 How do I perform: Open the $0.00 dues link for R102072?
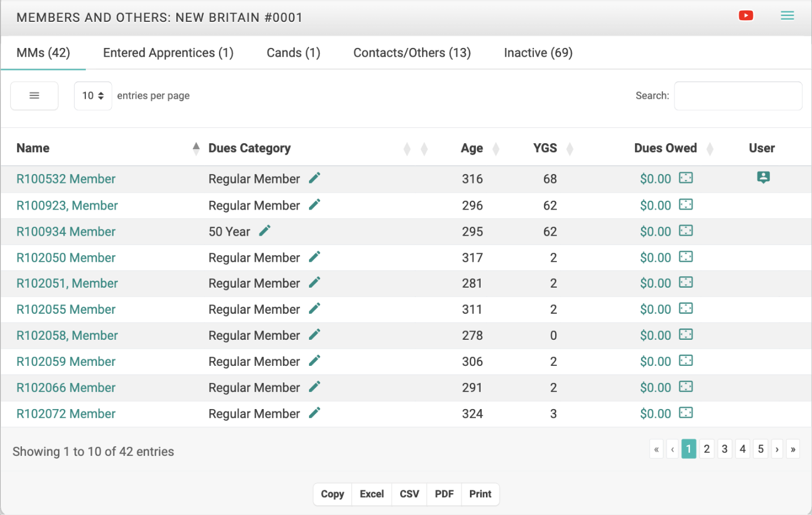click(x=656, y=414)
